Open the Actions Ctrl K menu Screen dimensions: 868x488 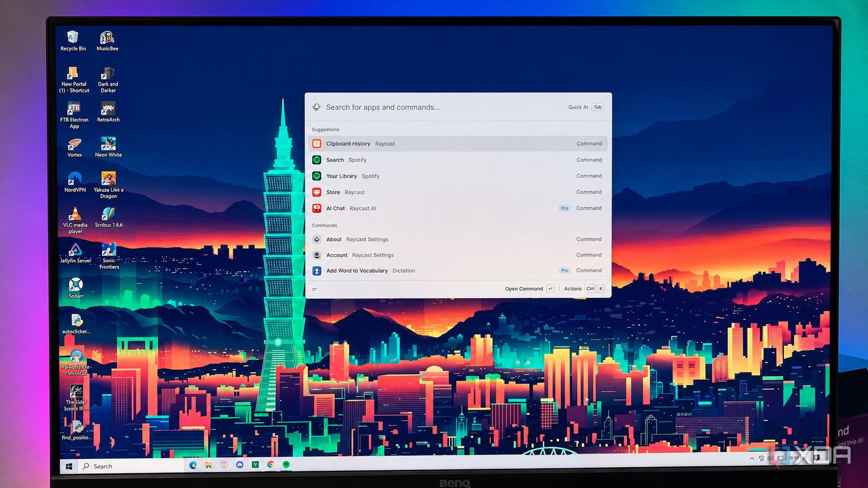(584, 289)
